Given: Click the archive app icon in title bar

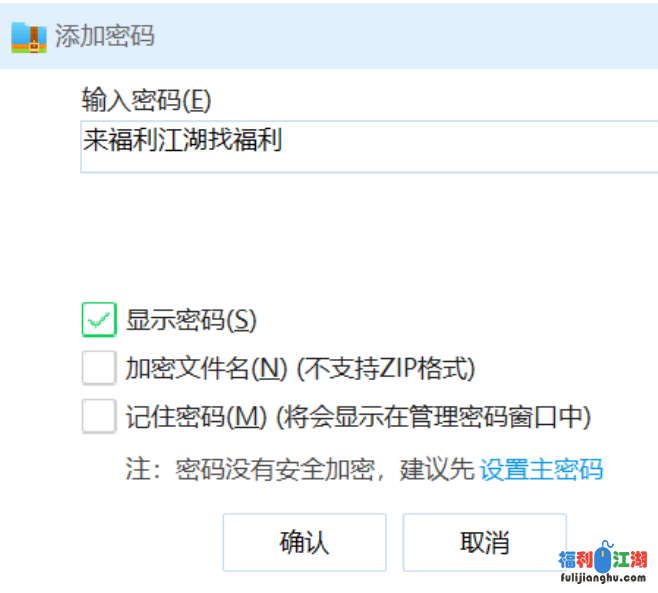Looking at the screenshot, I should click(x=27, y=36).
